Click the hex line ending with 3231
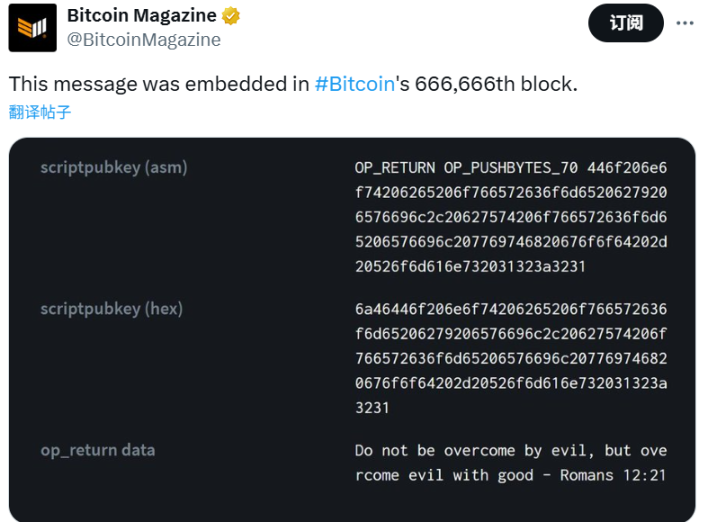 (372, 408)
